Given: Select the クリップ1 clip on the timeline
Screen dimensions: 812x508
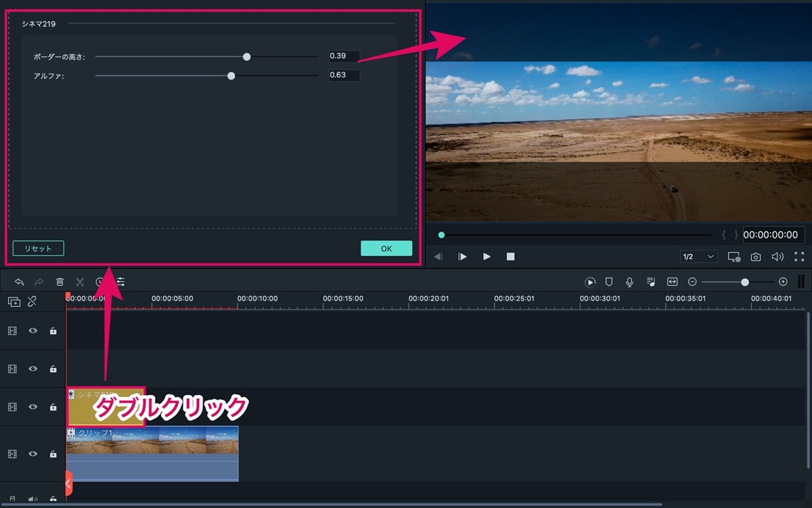Looking at the screenshot, I should click(152, 454).
